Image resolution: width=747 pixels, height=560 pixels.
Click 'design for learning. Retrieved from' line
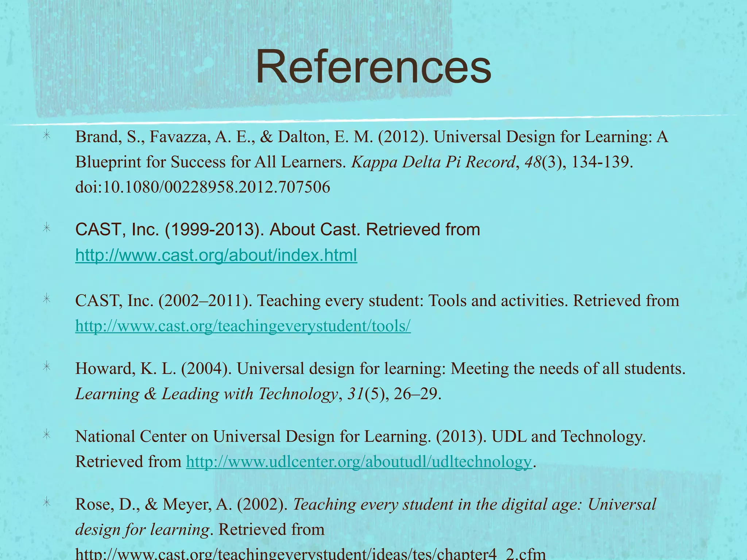tap(200, 530)
